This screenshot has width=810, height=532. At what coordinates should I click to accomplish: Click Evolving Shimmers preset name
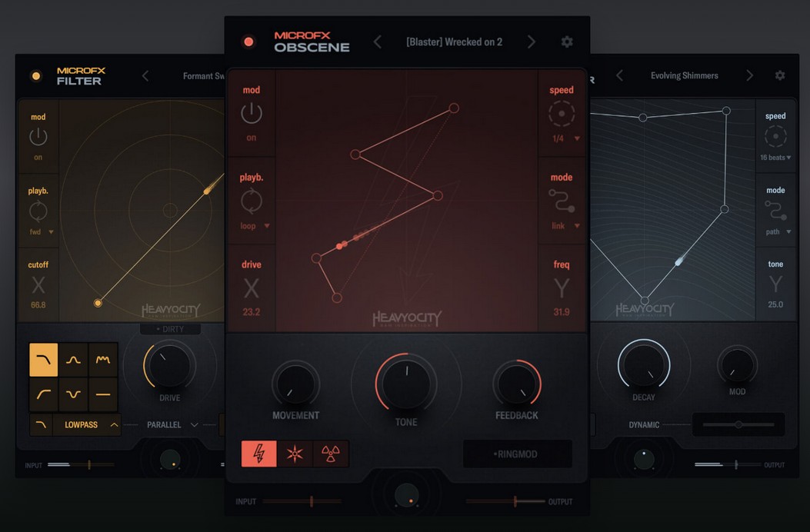[685, 75]
